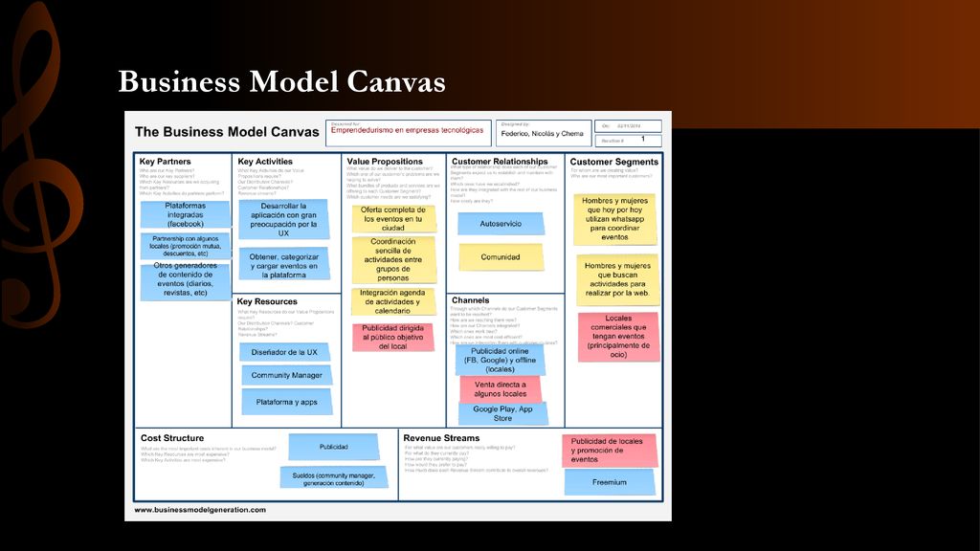Click 'utilizan whatsapp para coordinar eventos' note
The width and height of the screenshot is (980, 551).
coord(615,219)
